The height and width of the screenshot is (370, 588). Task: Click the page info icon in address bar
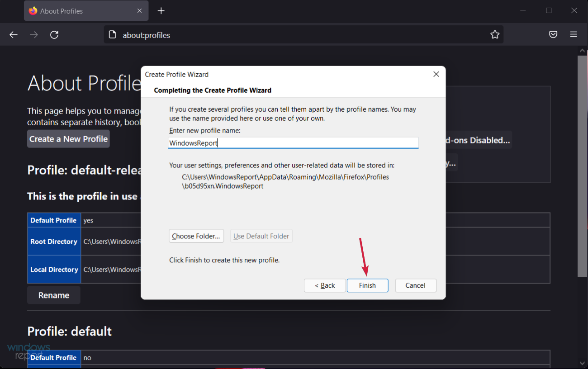(x=112, y=34)
